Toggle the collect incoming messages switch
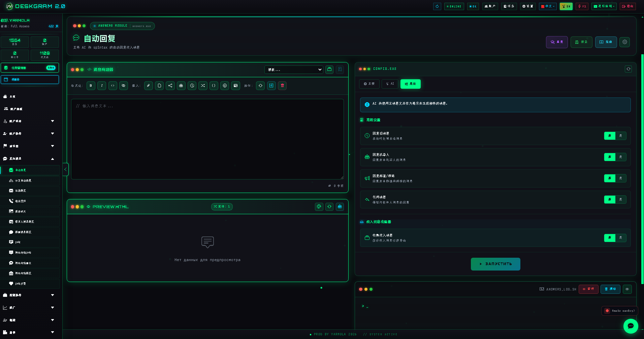 pyautogui.click(x=615, y=238)
